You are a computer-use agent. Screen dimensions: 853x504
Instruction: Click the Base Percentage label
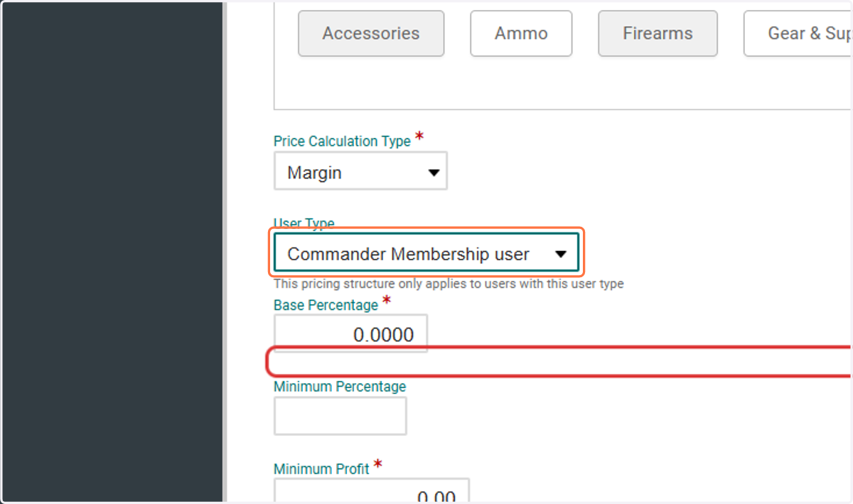326,305
